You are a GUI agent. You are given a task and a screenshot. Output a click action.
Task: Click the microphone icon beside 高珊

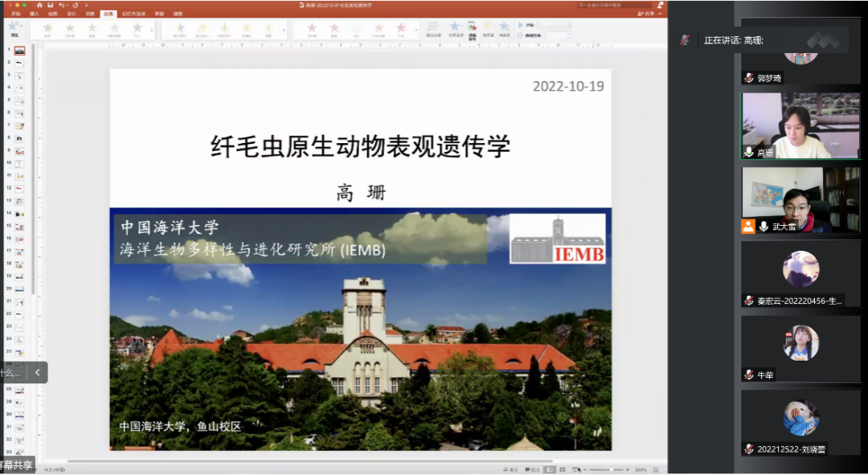tap(749, 152)
